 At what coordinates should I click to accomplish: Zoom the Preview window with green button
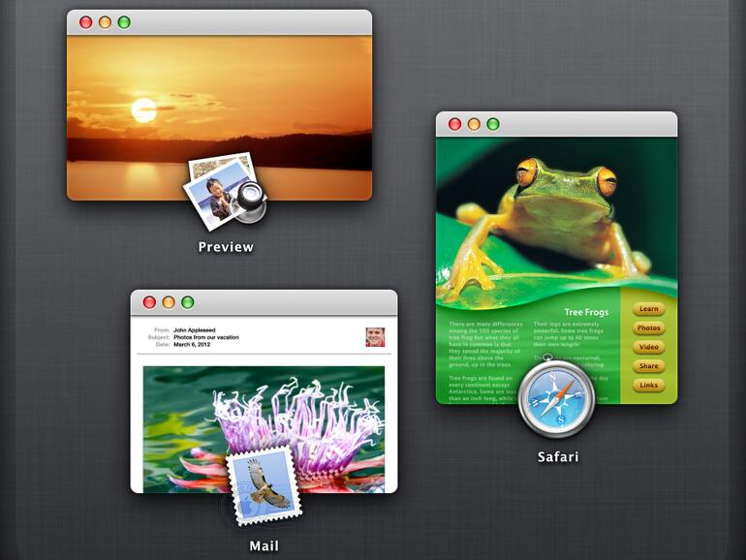point(124,22)
